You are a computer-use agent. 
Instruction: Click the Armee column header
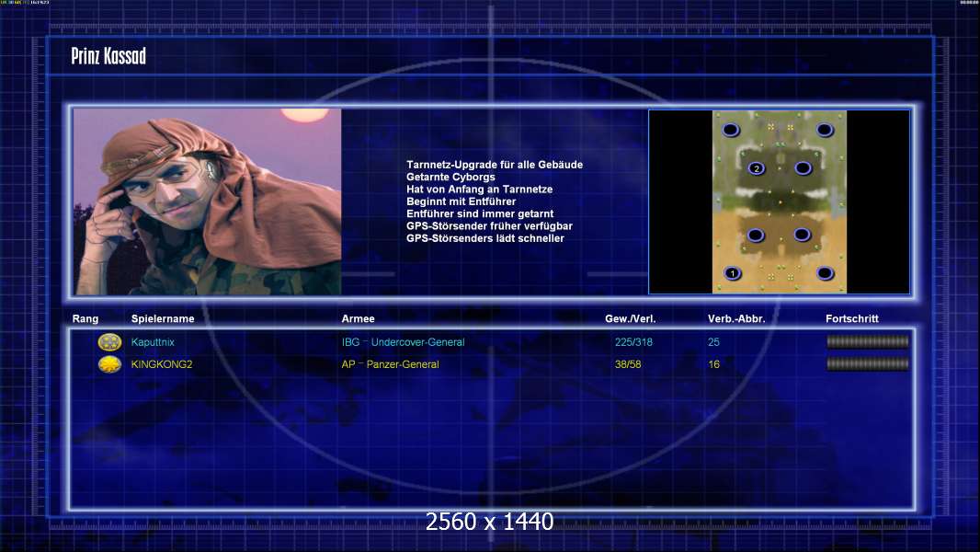pyautogui.click(x=359, y=319)
